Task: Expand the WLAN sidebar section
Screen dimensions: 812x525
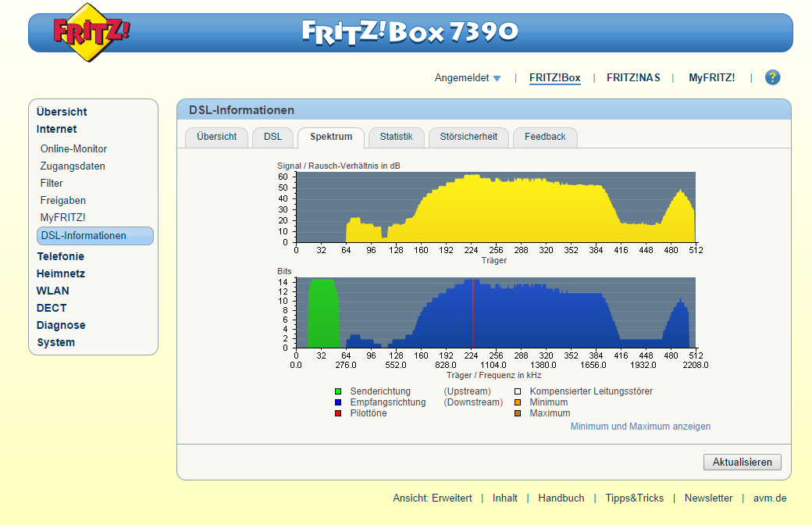Action: tap(53, 291)
